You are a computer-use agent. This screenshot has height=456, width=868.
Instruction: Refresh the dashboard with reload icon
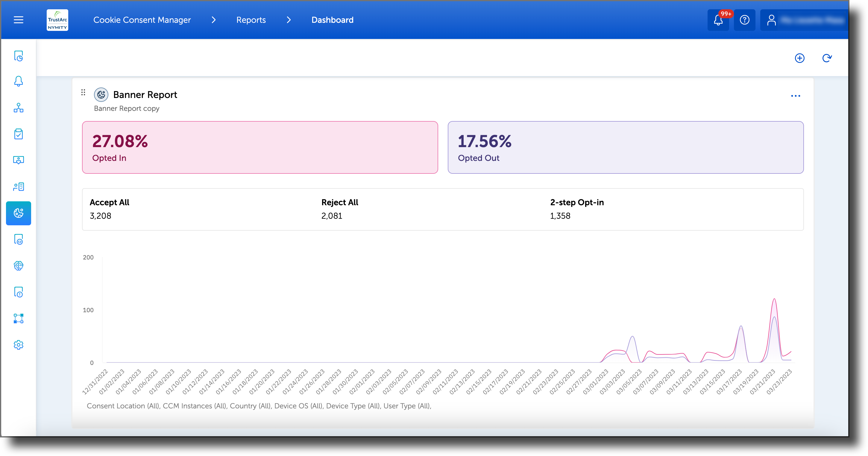(x=827, y=58)
